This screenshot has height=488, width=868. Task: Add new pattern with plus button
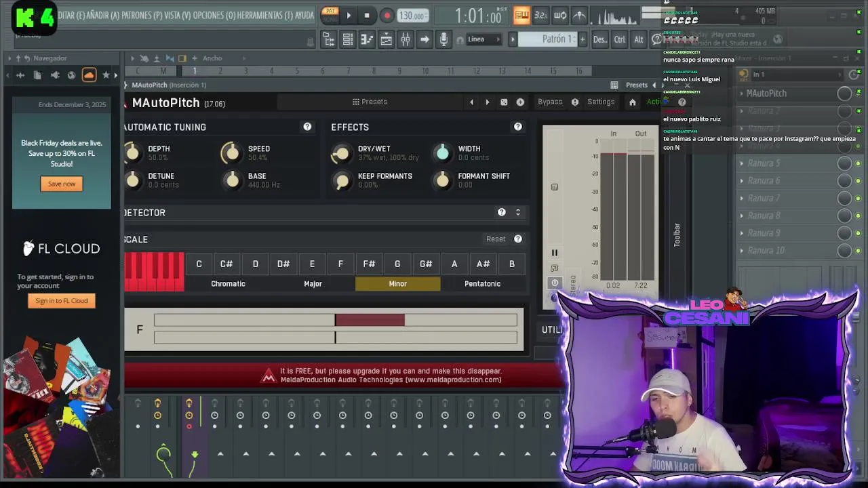[x=582, y=39]
